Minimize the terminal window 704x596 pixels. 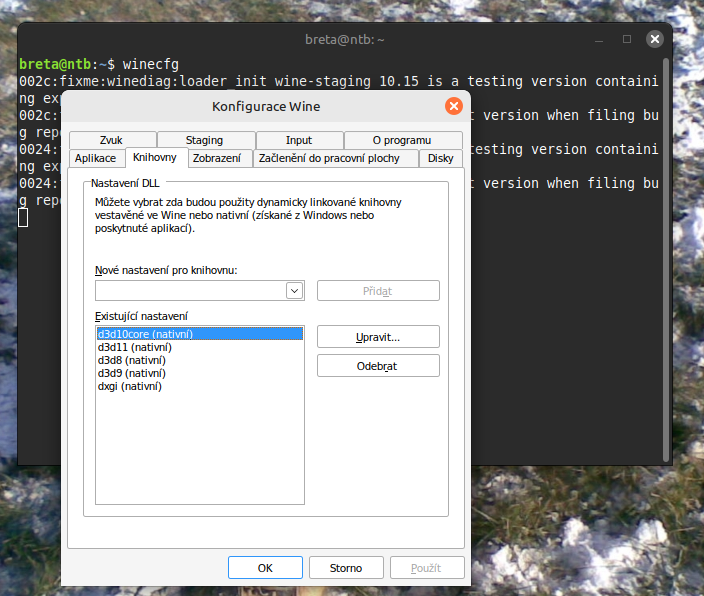598,39
